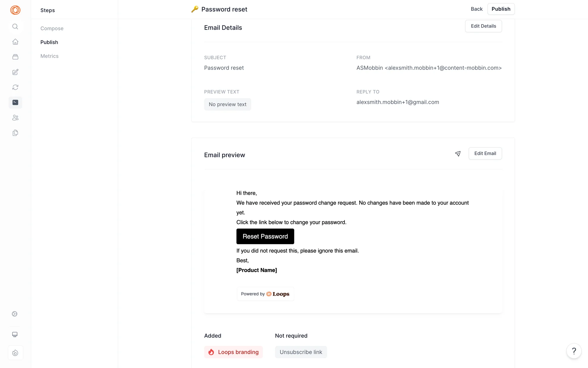Select the Publish step in sidebar
Image resolution: width=588 pixels, height=368 pixels.
tap(49, 42)
